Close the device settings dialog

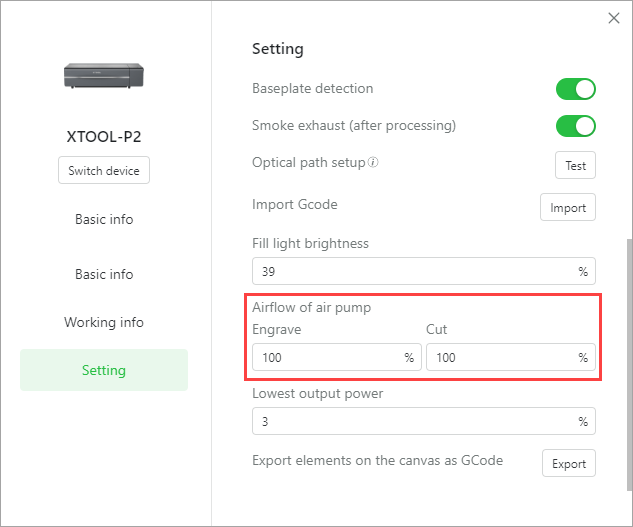tap(614, 18)
